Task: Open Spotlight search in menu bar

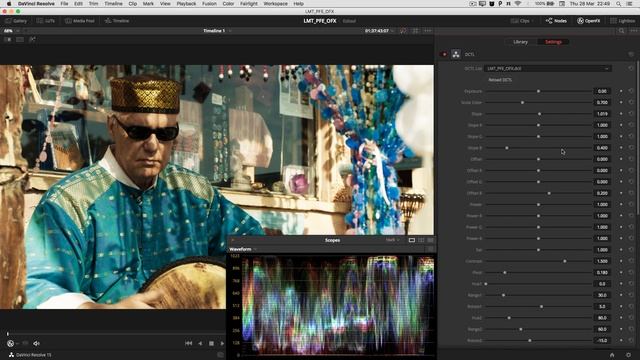Action: tap(619, 4)
